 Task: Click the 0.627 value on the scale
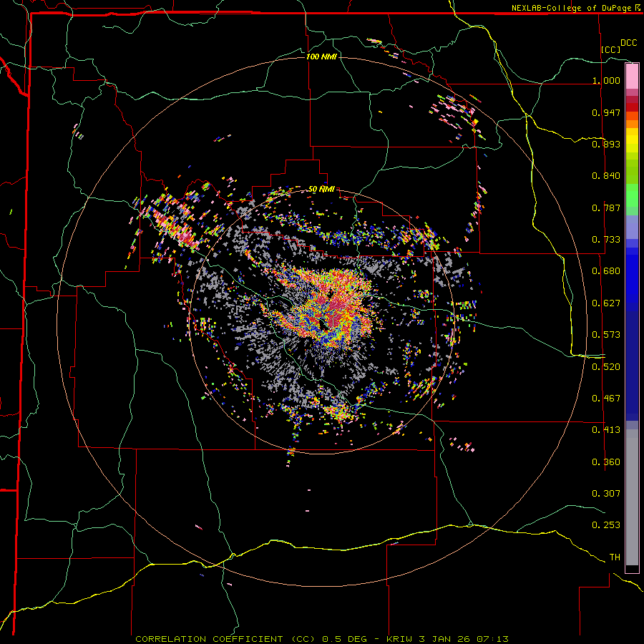606,303
